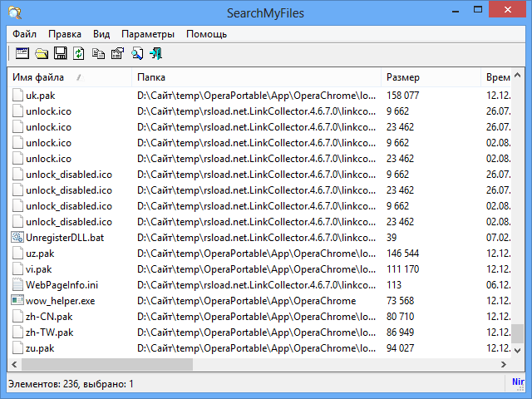Screen dimensions: 532x399
Task: Select the file name zu.pak
Action: pyautogui.click(x=40, y=348)
